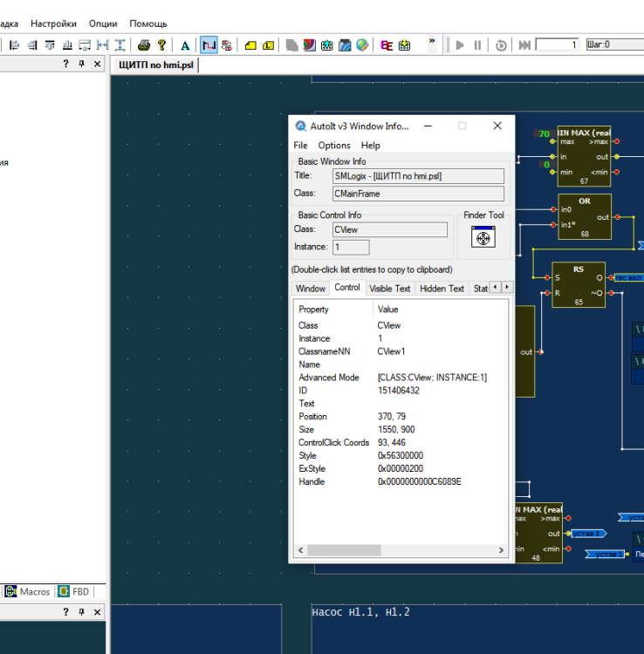This screenshot has height=654, width=644.
Task: Click the Advanced Mode row value
Action: [x=432, y=378]
